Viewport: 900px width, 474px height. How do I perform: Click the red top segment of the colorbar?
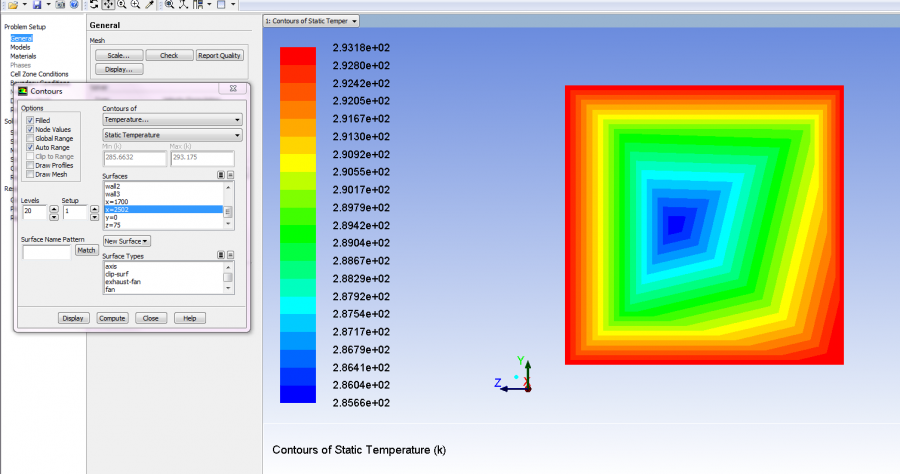pos(298,56)
